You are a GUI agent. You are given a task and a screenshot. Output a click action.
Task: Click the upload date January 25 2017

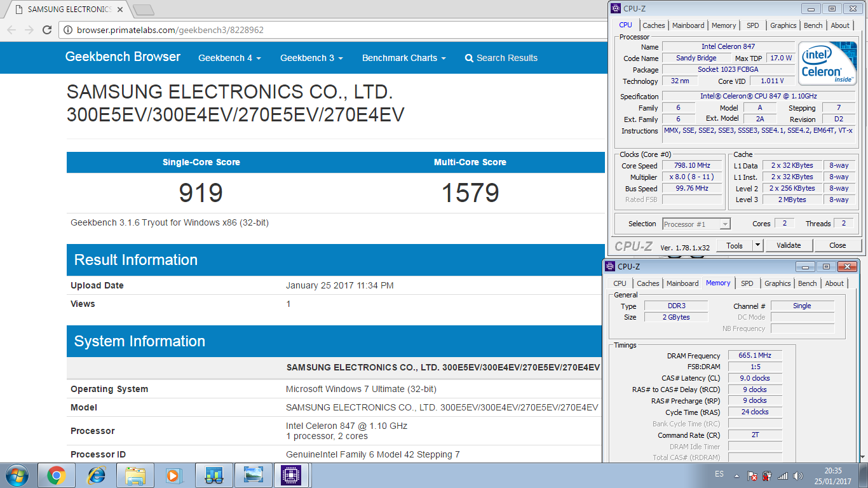[x=340, y=285]
